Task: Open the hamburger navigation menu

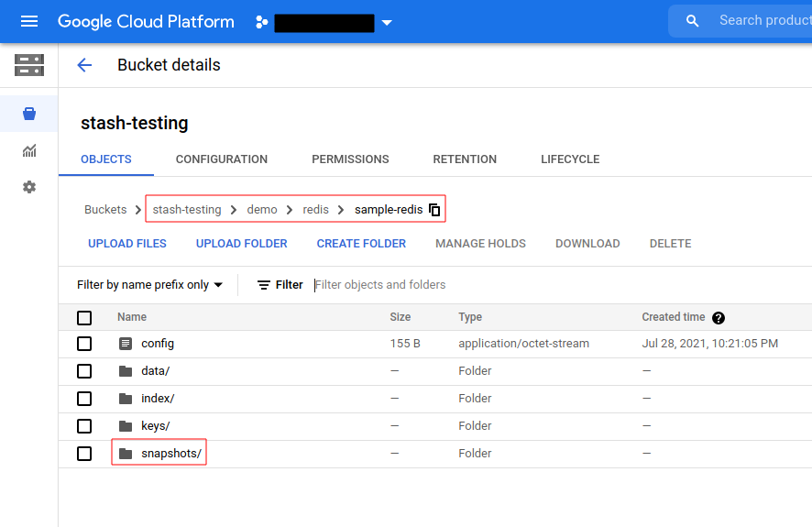Action: [29, 21]
